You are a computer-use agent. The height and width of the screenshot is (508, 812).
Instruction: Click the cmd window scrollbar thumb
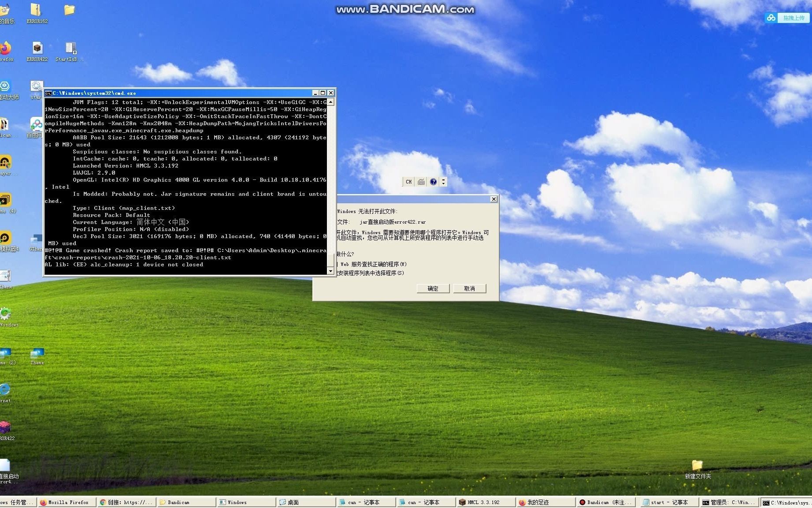pos(331,261)
